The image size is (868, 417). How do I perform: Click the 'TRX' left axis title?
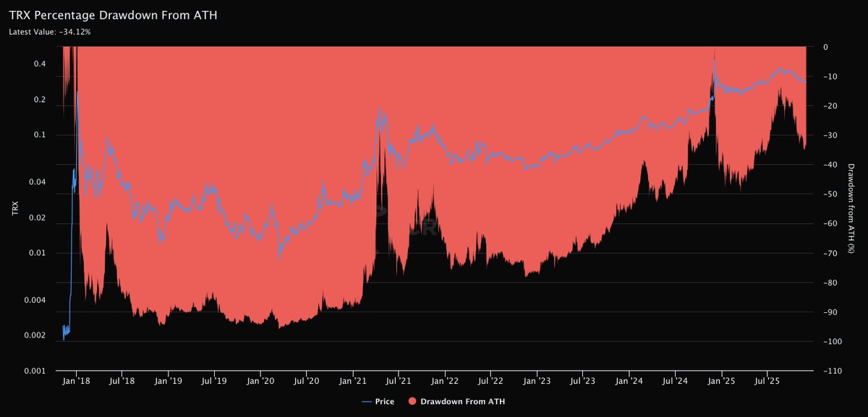15,210
